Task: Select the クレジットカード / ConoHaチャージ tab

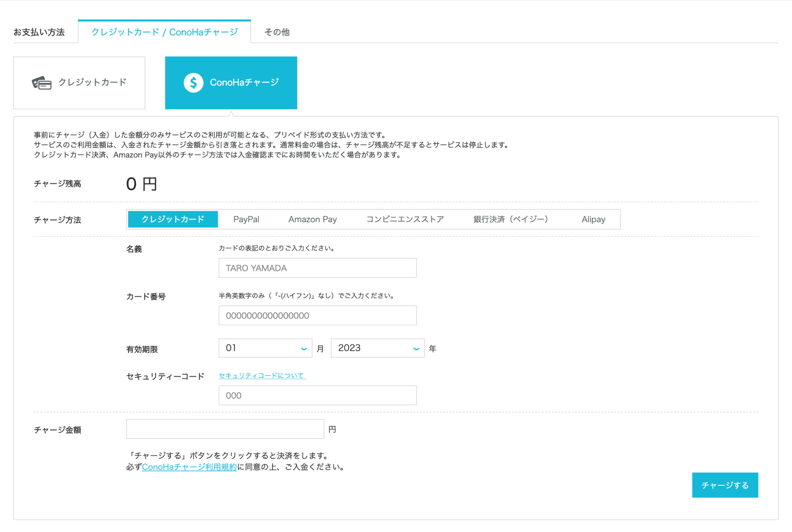Action: (164, 32)
